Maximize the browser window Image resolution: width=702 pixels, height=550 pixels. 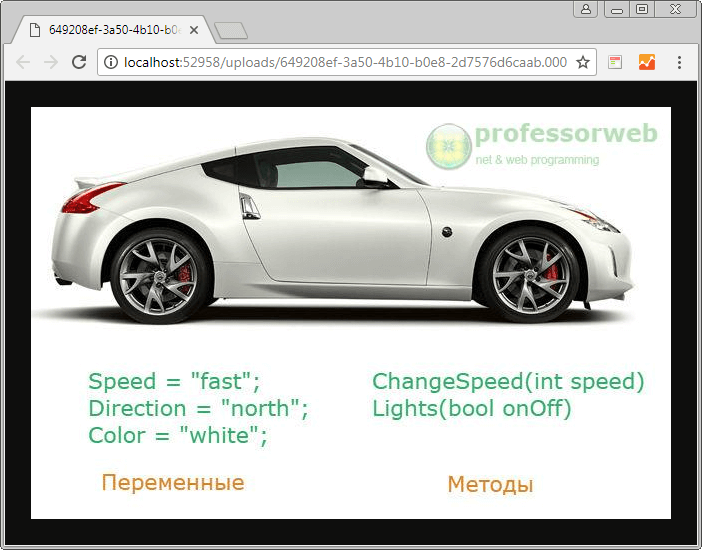coord(642,9)
